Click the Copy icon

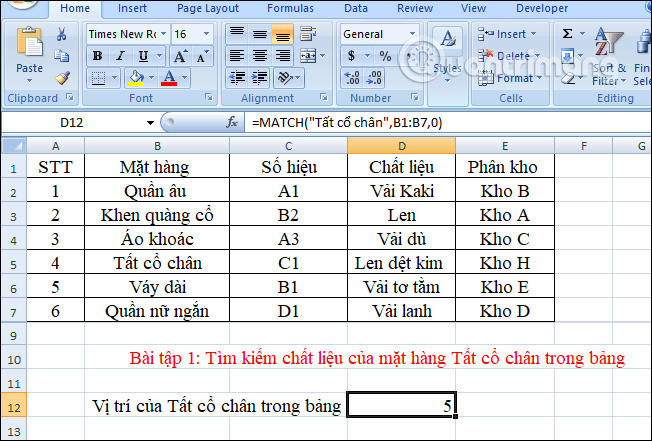pos(62,56)
